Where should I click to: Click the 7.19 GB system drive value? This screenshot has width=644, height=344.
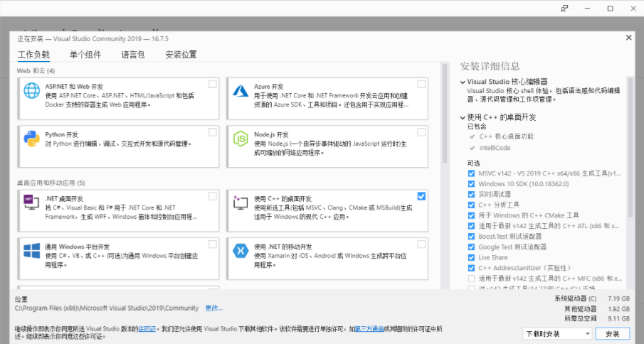tap(619, 299)
